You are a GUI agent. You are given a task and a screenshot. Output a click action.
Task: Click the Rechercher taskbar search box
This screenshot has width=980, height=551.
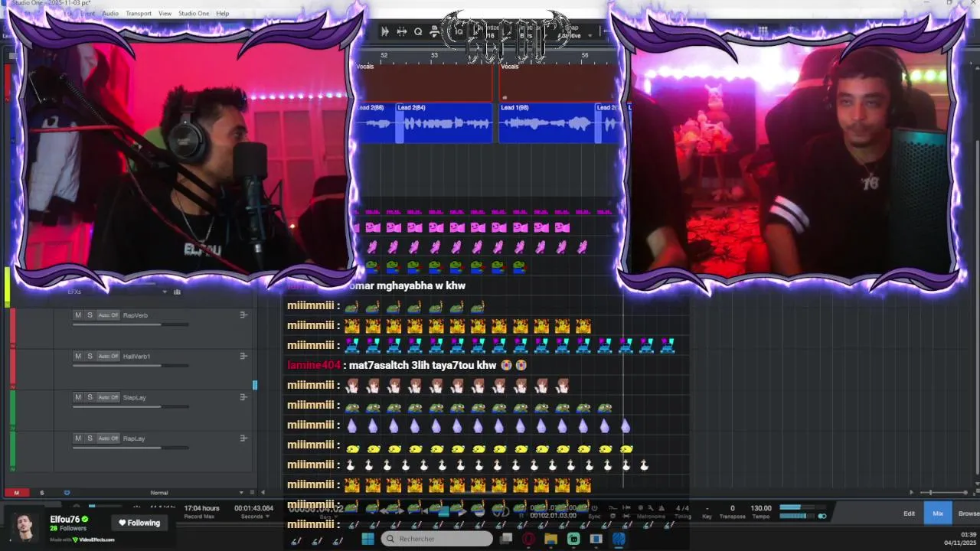coord(437,539)
